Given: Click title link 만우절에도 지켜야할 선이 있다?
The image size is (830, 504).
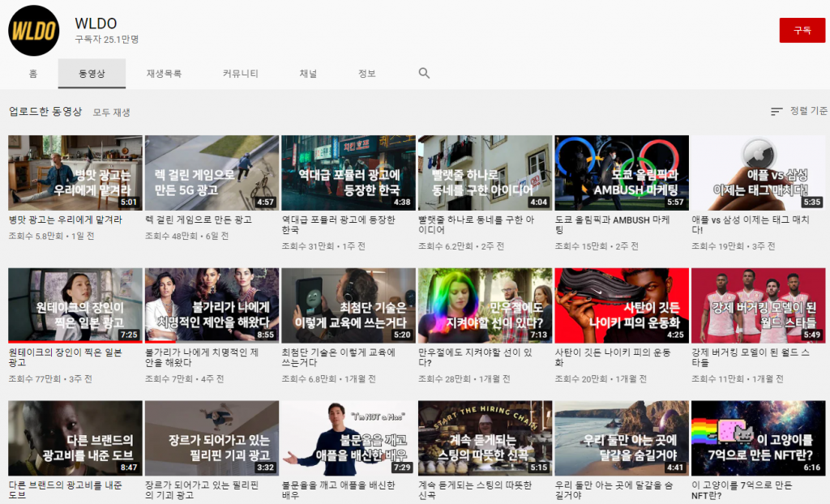Looking at the screenshot, I should (475, 357).
